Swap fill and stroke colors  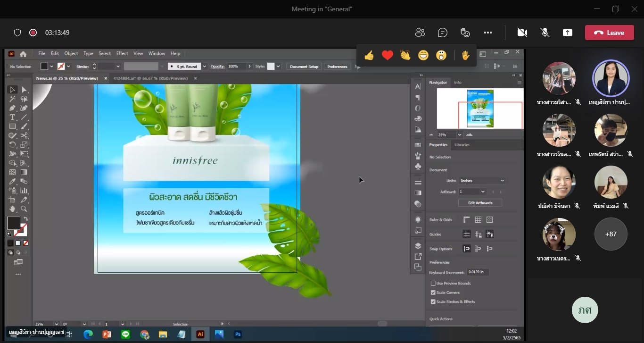[25, 219]
